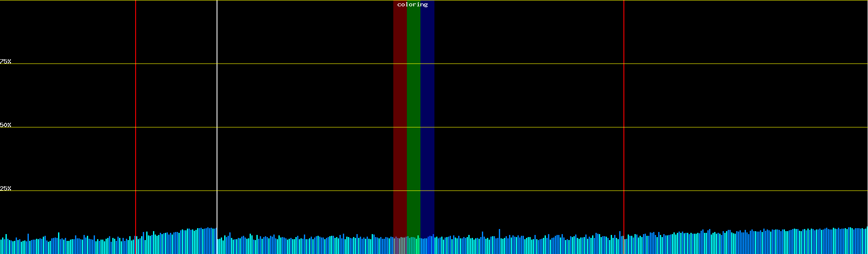
Task: Click the rightmost spectrum bar
Action: tap(867, 241)
